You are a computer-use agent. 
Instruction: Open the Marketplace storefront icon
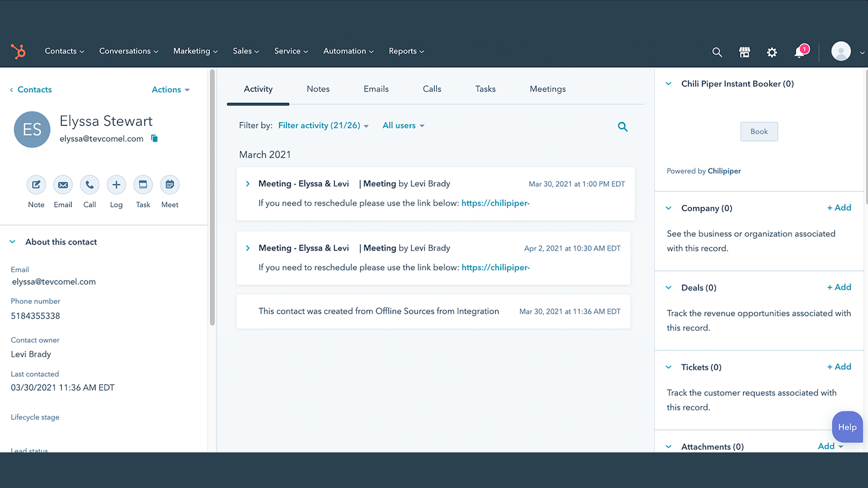[744, 52]
